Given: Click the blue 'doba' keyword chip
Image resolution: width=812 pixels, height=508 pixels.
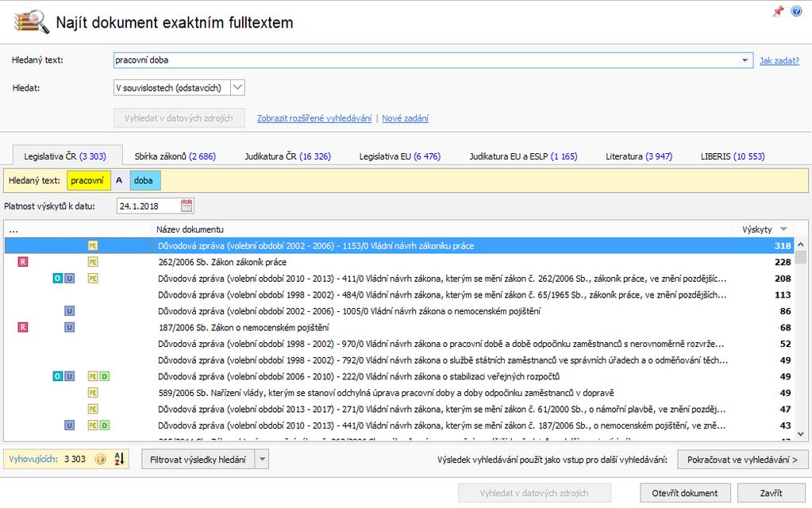Looking at the screenshot, I should 144,181.
